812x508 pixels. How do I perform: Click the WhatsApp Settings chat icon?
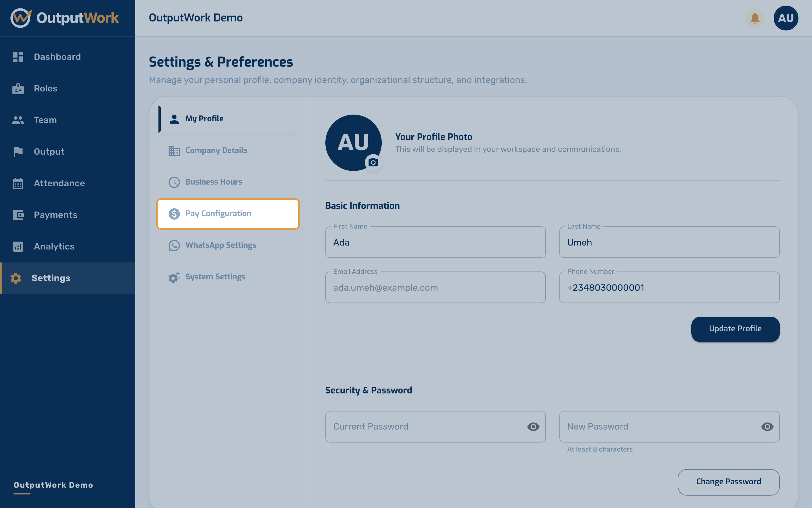tap(174, 245)
